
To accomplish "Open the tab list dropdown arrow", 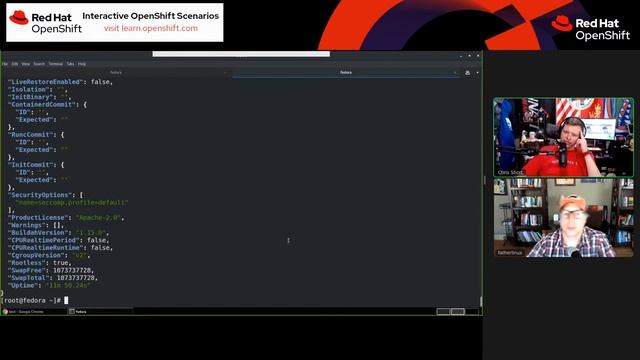I will (x=477, y=73).
